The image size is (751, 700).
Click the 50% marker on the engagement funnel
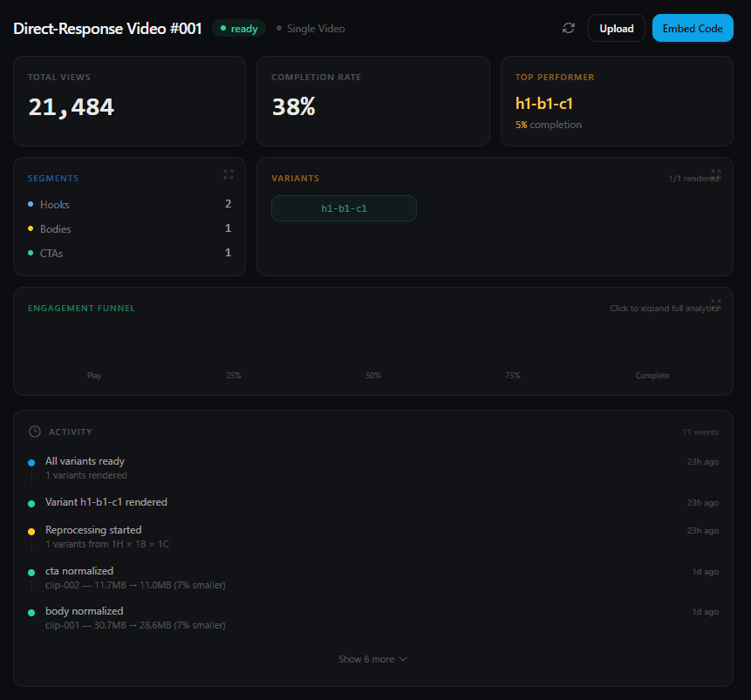pos(373,375)
